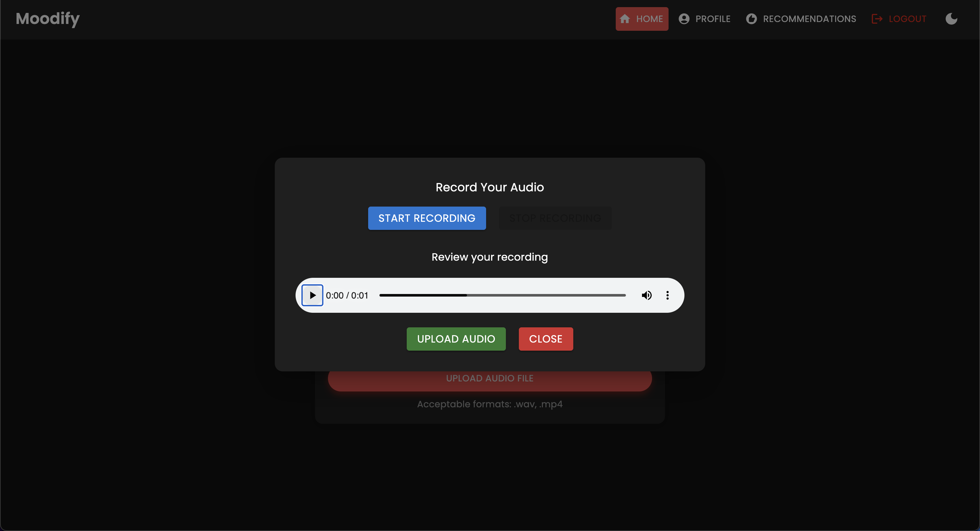Close the recording dialog
This screenshot has width=980, height=531.
click(x=545, y=339)
